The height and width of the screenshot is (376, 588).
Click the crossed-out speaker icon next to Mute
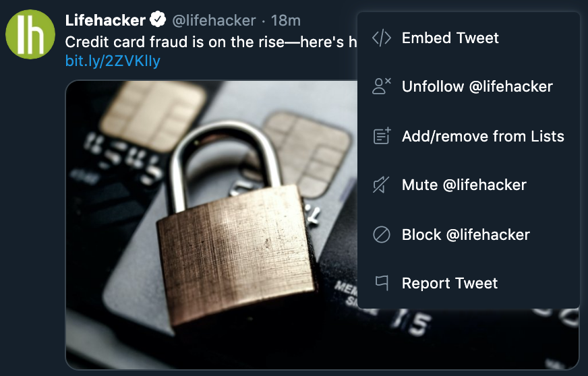[381, 185]
